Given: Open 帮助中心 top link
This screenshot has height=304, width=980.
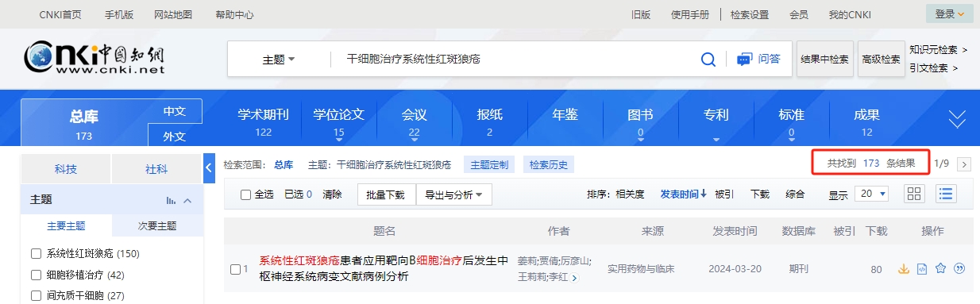Looking at the screenshot, I should click(235, 14).
